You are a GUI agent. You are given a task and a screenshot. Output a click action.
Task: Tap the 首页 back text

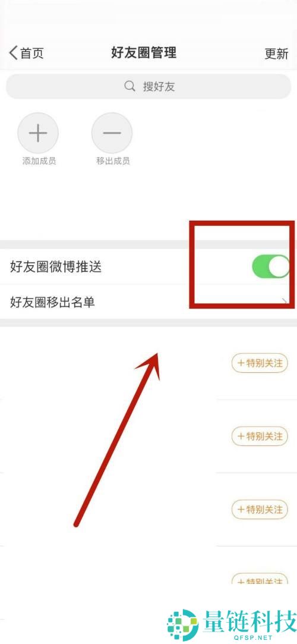[x=32, y=53]
